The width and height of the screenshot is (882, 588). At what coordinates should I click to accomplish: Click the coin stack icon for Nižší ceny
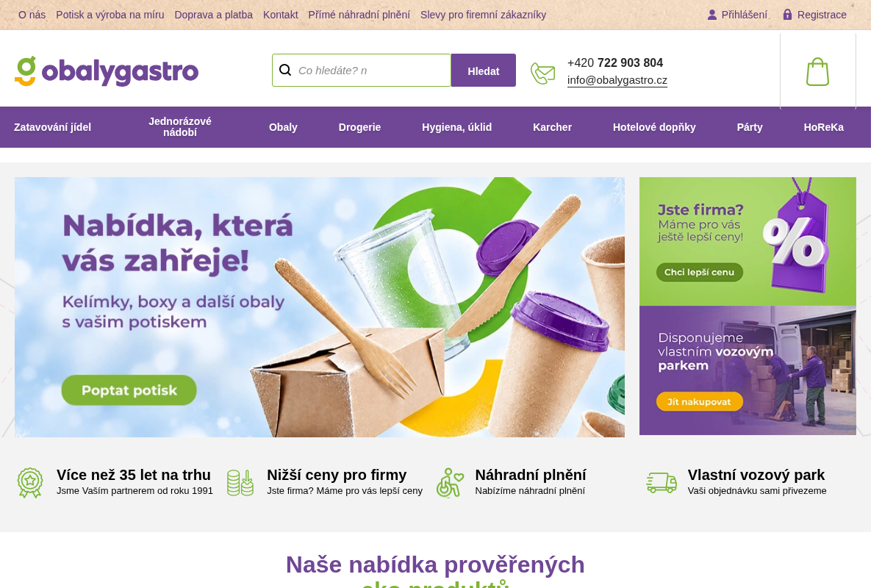click(x=240, y=483)
